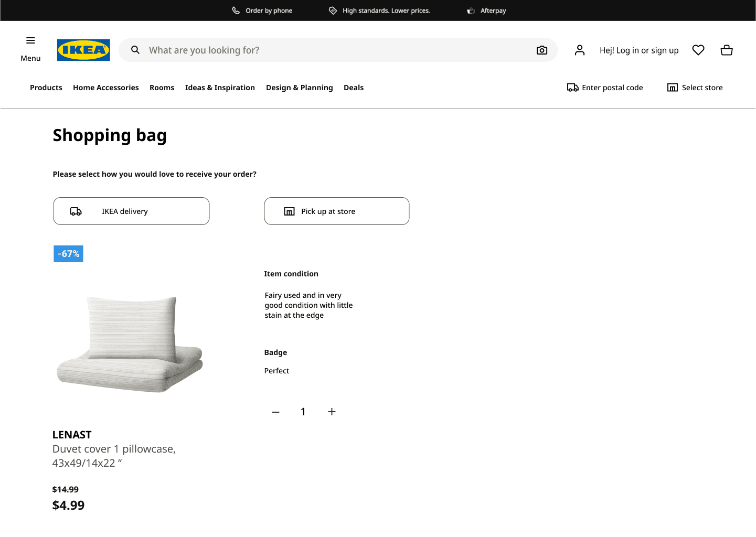The image size is (756, 537).
Task: Increase quantity with the plus button
Action: (x=332, y=412)
